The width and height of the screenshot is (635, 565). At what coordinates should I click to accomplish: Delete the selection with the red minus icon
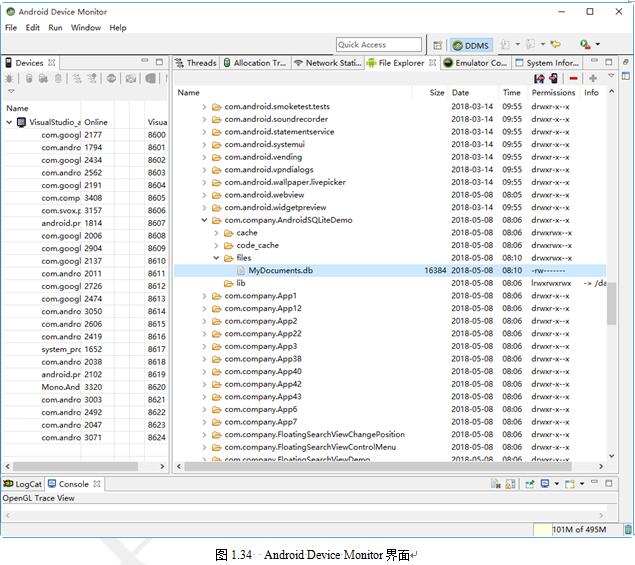(x=573, y=78)
